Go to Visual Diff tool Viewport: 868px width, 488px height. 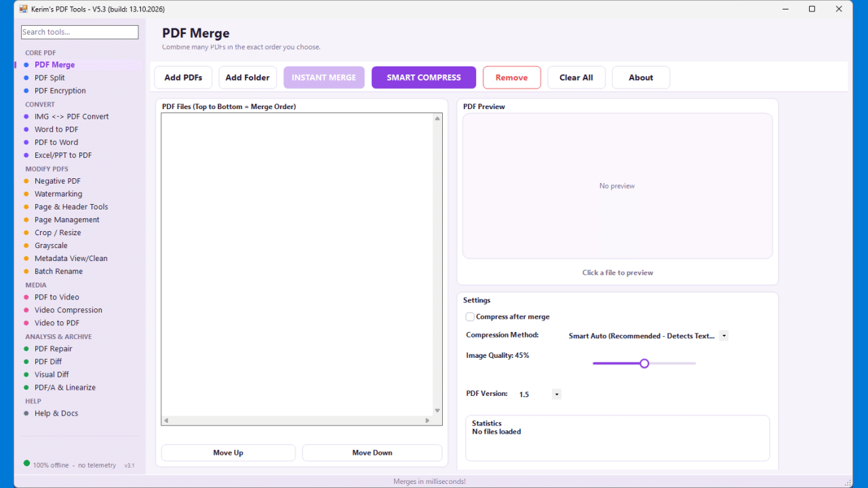click(x=52, y=375)
